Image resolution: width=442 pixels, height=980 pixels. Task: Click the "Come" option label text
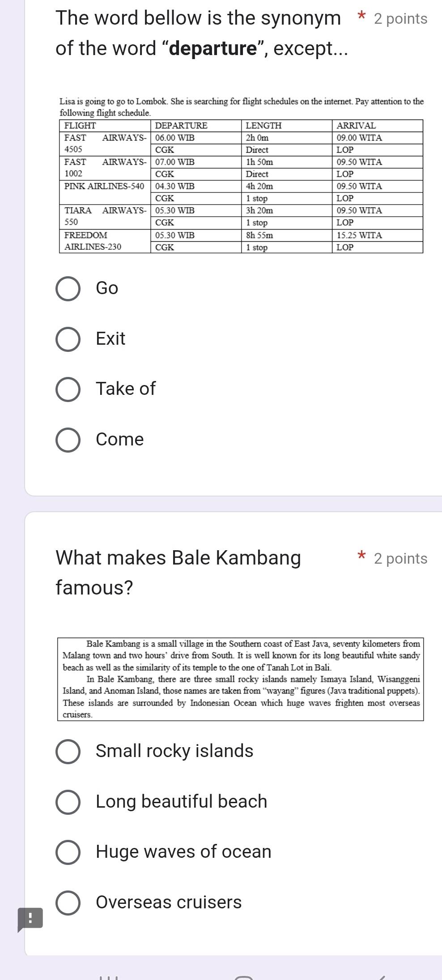pos(119,439)
